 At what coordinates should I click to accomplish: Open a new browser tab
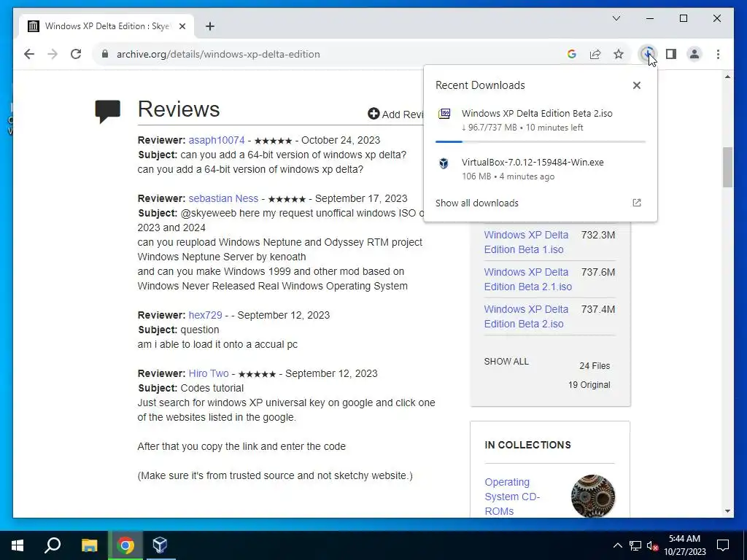pyautogui.click(x=210, y=27)
